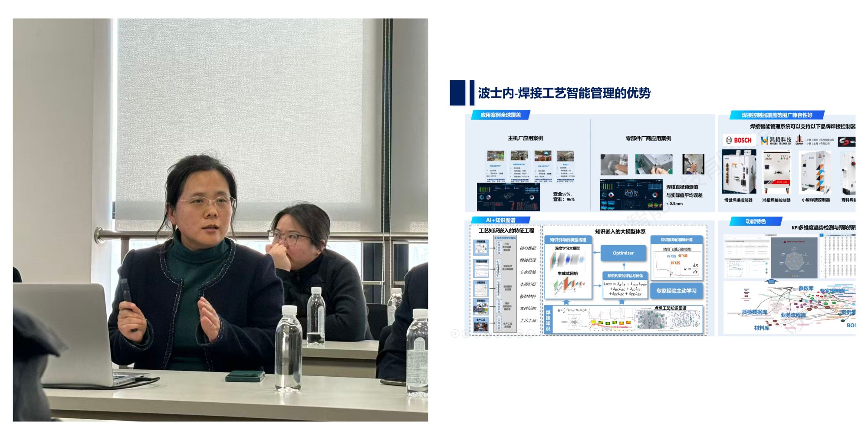Click the meeting photo on the left
This screenshot has height=434, width=868.
click(220, 220)
